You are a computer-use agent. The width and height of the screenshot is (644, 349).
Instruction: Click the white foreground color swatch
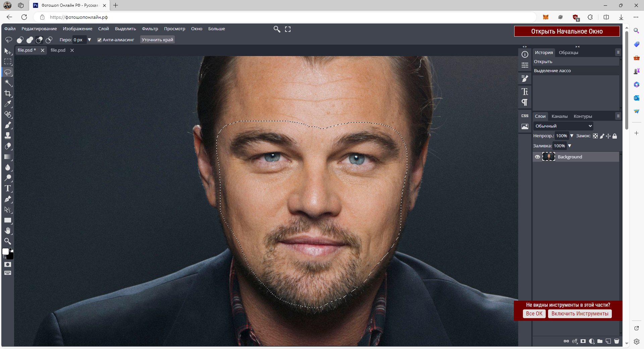[x=6, y=252]
